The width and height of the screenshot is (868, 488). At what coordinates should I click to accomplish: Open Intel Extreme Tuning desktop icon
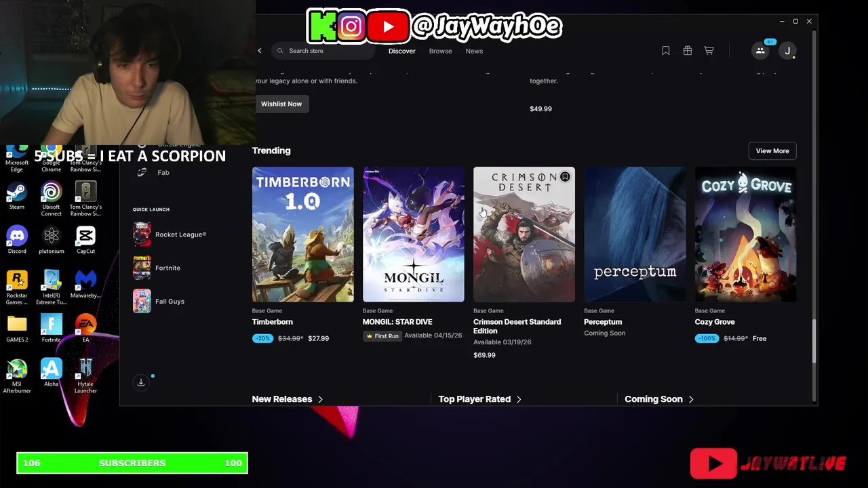(x=51, y=287)
